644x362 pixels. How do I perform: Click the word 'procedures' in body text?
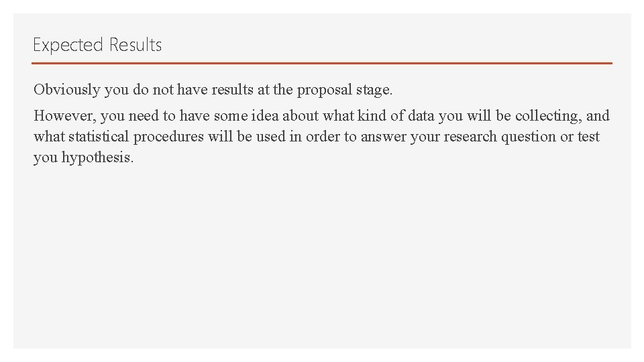168,137
